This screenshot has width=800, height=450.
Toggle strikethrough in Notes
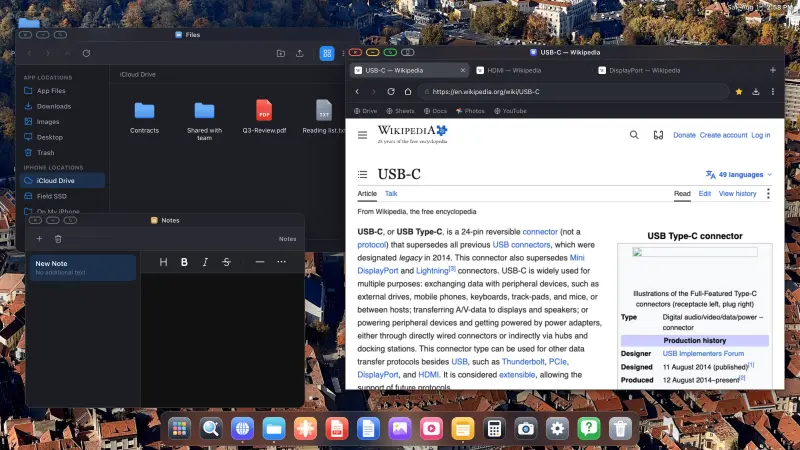tap(227, 262)
